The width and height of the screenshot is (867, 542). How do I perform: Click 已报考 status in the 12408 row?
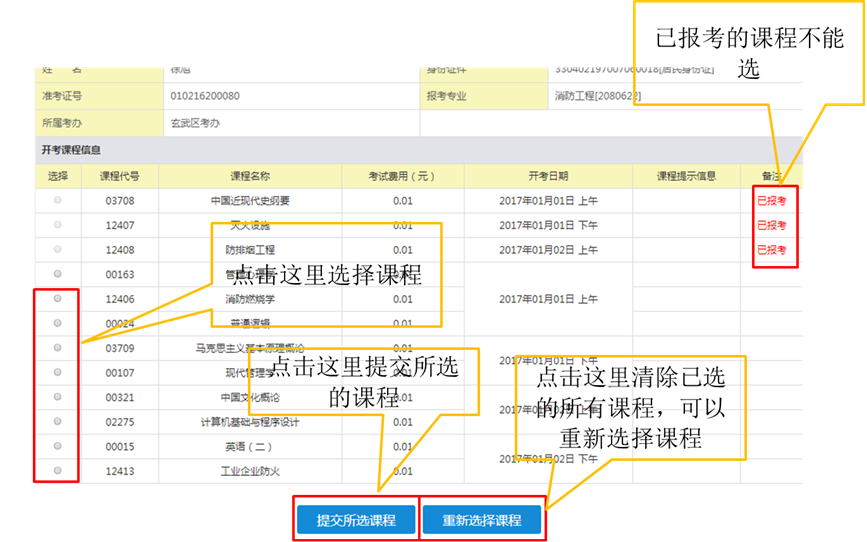coord(771,249)
